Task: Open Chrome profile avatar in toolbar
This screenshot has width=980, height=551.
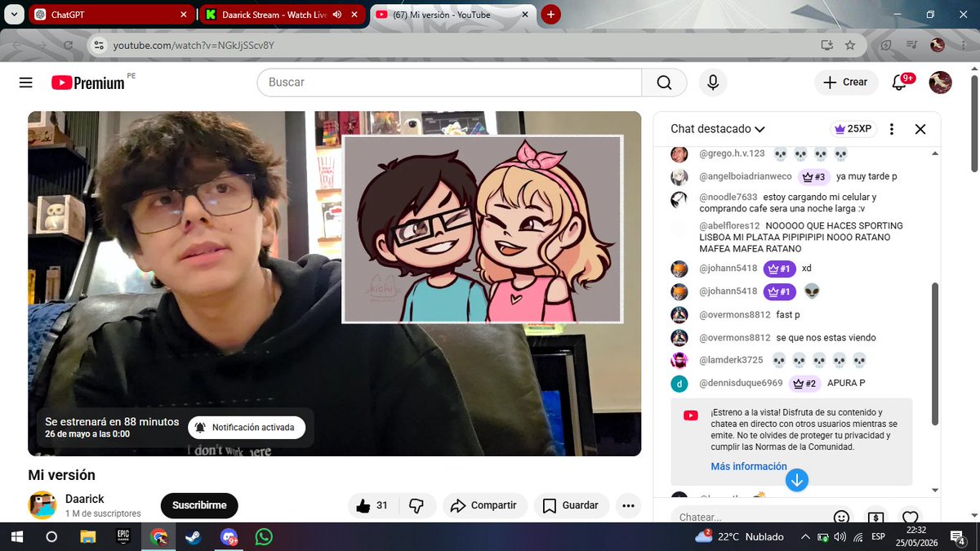Action: (938, 45)
